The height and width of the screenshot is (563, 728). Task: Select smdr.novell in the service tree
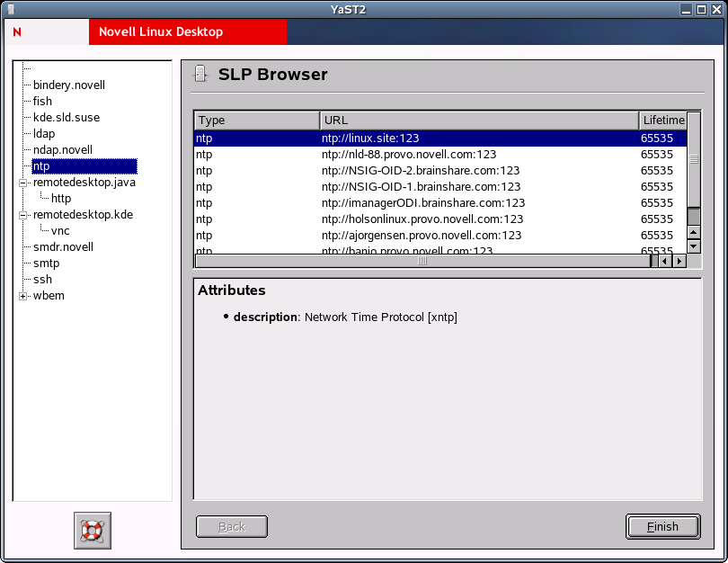tap(63, 247)
